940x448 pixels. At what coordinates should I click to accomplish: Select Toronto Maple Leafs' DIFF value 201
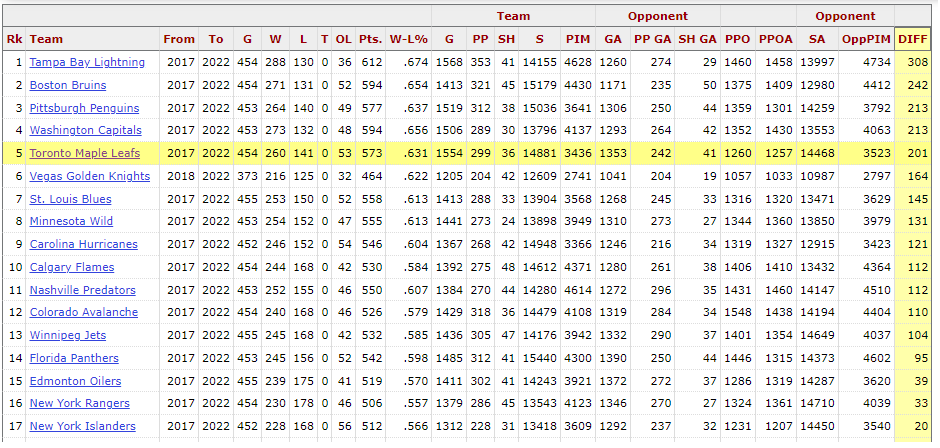[918, 153]
